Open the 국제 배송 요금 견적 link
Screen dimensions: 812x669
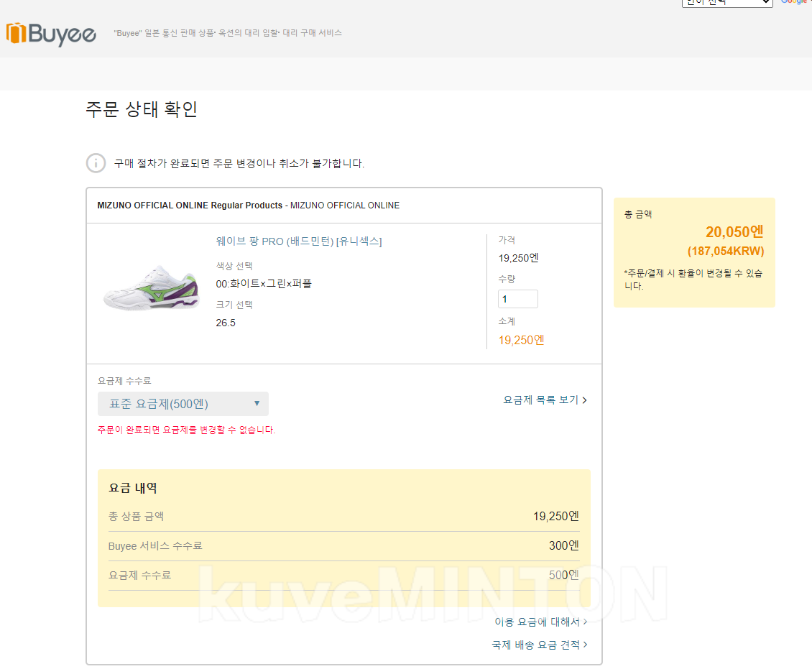pos(539,645)
